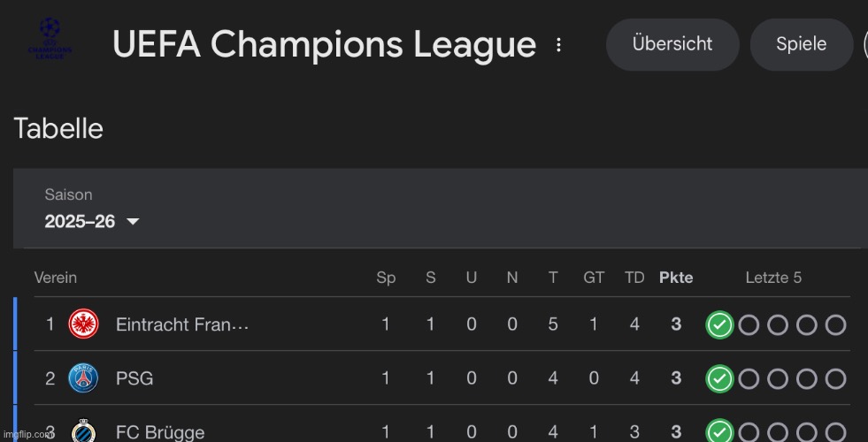Click PSG's second match result circle
The width and height of the screenshot is (868, 442).
[x=749, y=379]
